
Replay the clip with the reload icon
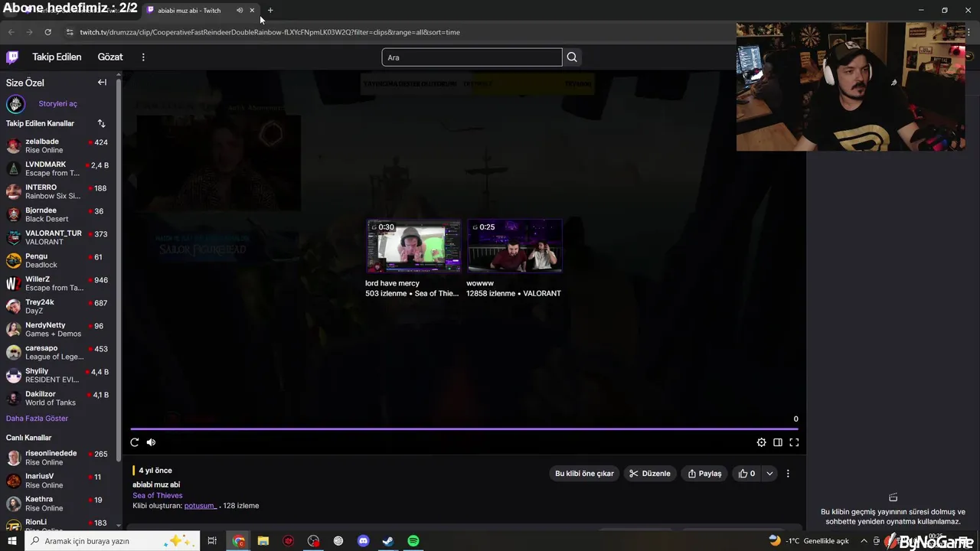pyautogui.click(x=135, y=442)
